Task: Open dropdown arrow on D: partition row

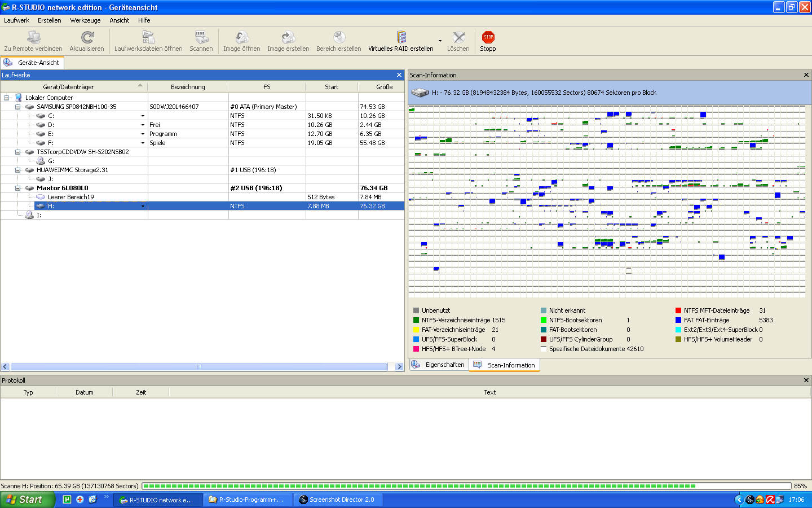Action: (x=143, y=125)
